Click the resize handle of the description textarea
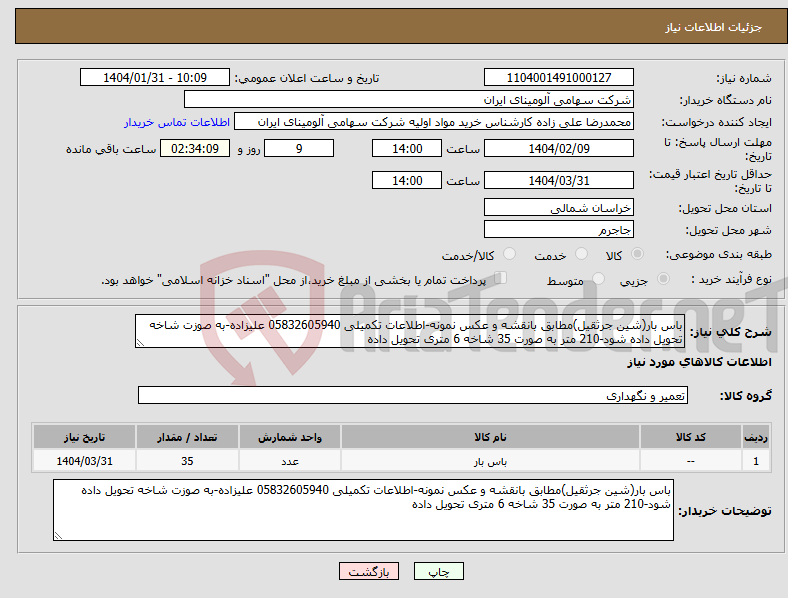The image size is (788, 598). 140,343
